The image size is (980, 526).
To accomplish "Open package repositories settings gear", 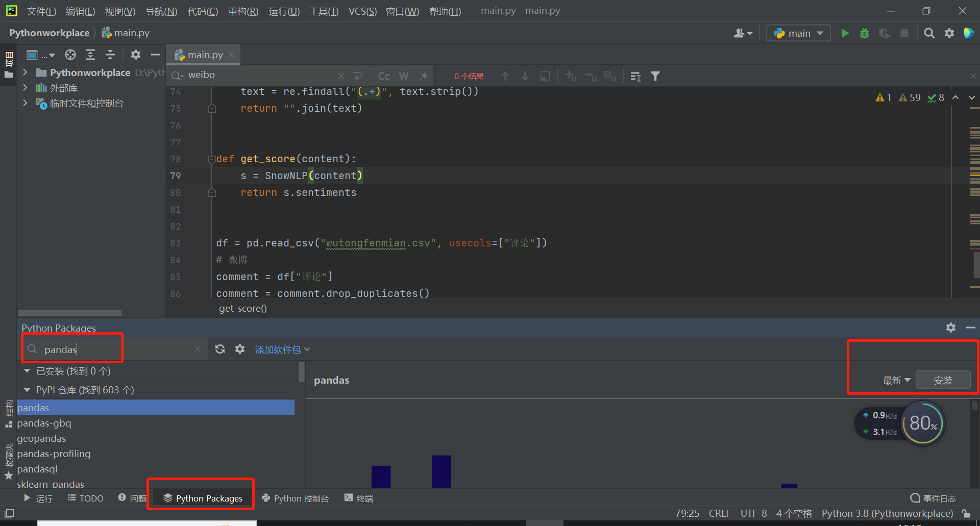I will [x=240, y=349].
